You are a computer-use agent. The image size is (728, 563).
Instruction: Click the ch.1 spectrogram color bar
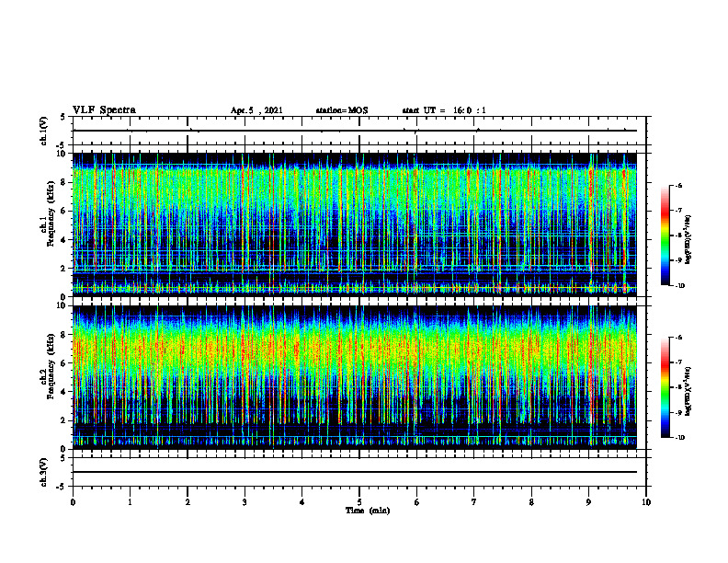665,236
